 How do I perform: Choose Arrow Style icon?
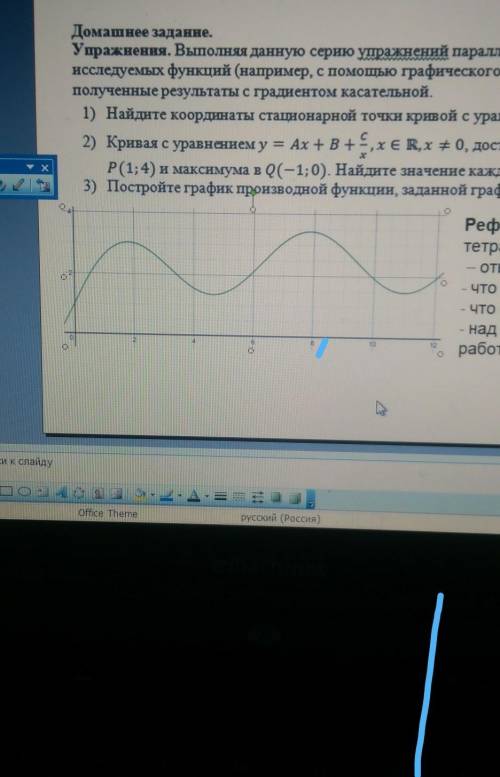click(x=258, y=497)
